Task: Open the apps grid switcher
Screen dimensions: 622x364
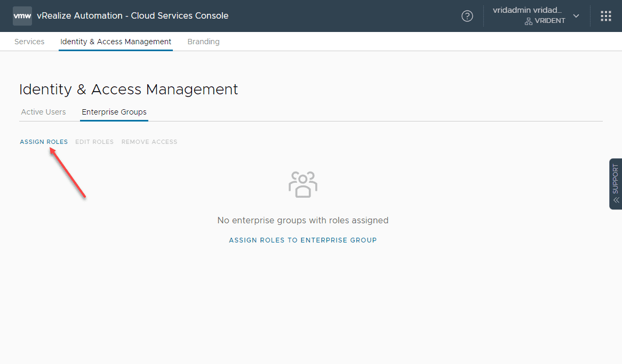Action: pos(606,16)
